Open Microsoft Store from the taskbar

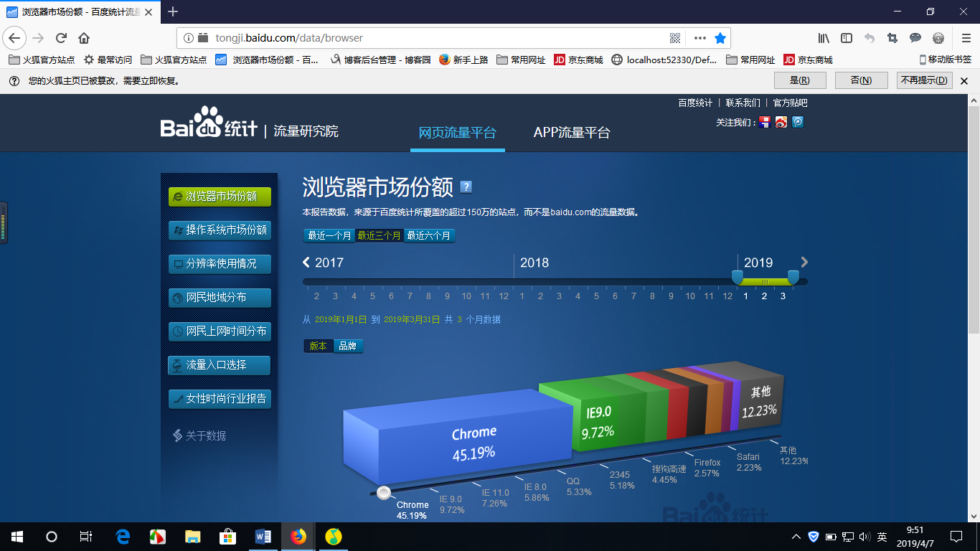click(x=227, y=536)
